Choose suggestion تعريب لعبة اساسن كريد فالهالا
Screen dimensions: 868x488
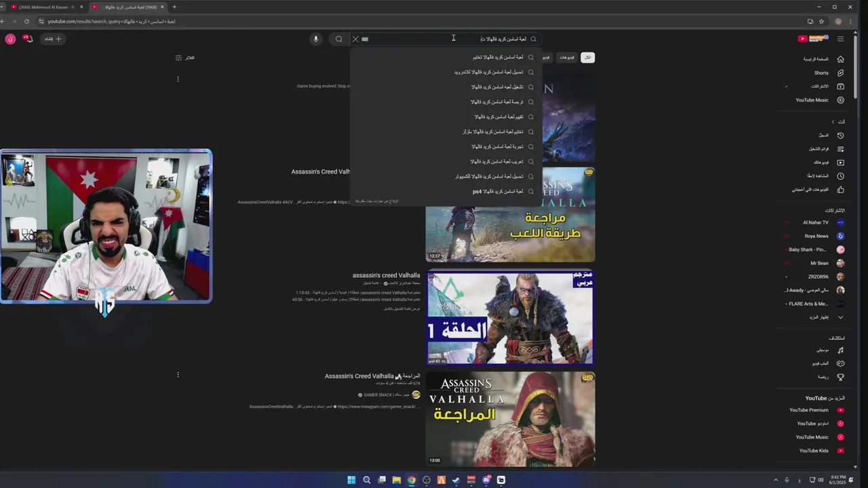click(446, 161)
